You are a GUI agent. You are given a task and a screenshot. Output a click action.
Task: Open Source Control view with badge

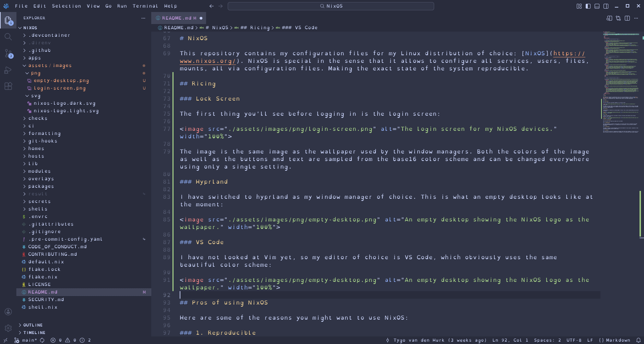[x=8, y=53]
